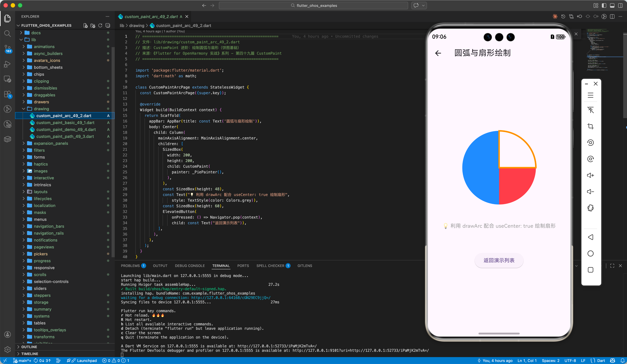Screen dimensions: 627x364
Task: Toggle the primary side bar layout
Action: (604, 5)
